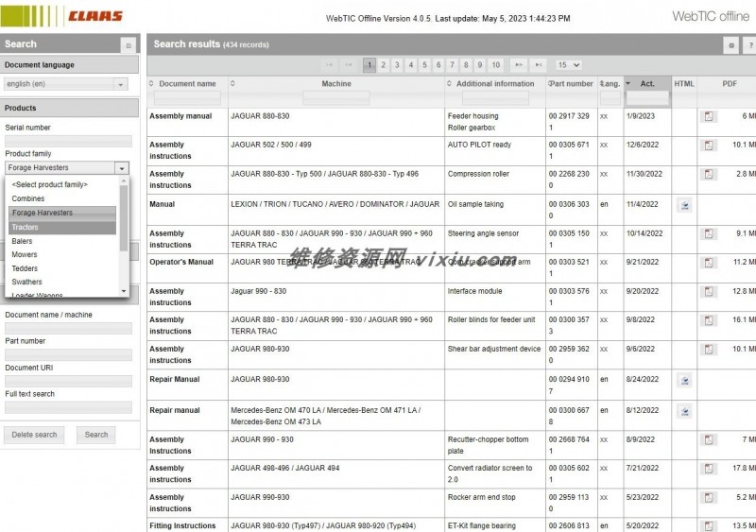Select Tractors from product family list

[62, 227]
